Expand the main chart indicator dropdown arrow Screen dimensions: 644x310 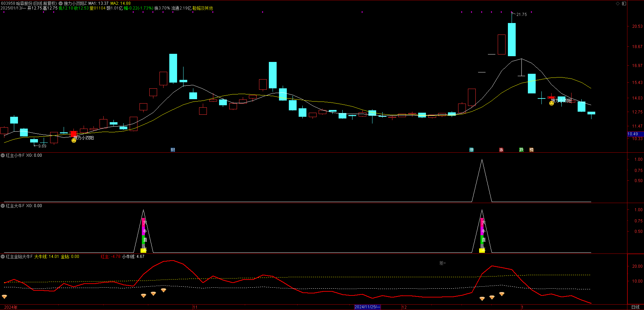61,3
